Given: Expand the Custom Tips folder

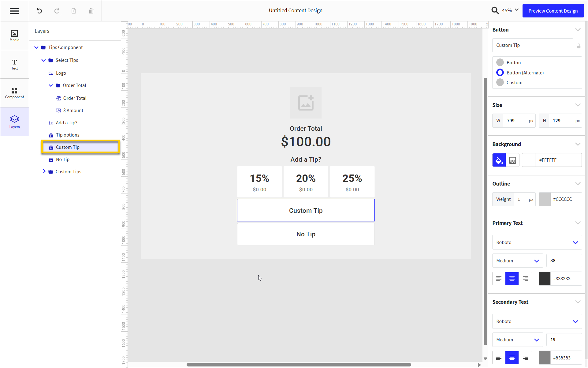Looking at the screenshot, I should click(x=44, y=171).
